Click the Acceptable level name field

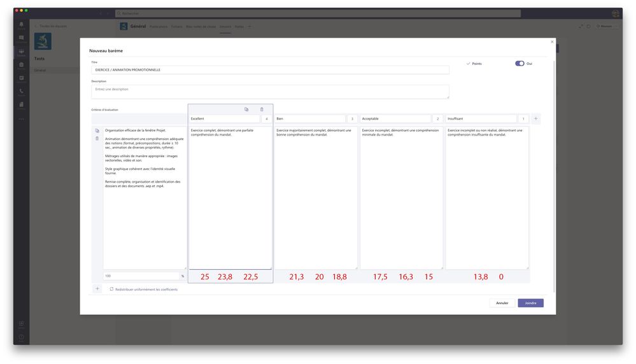point(395,119)
